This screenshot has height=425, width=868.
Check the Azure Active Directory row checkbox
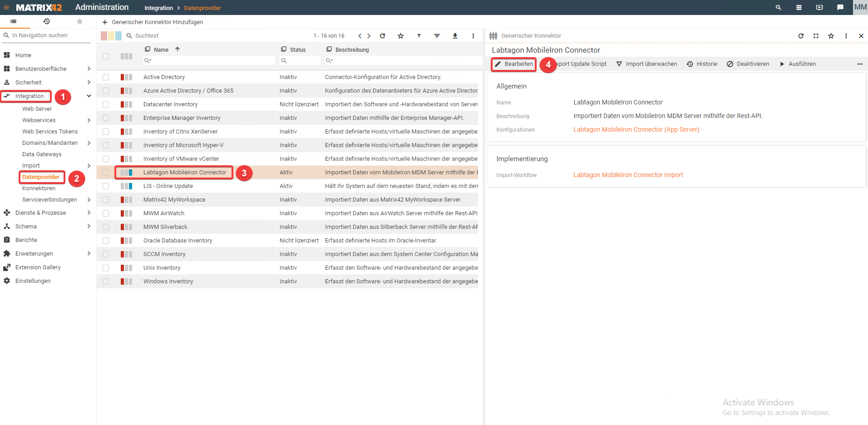tap(106, 91)
